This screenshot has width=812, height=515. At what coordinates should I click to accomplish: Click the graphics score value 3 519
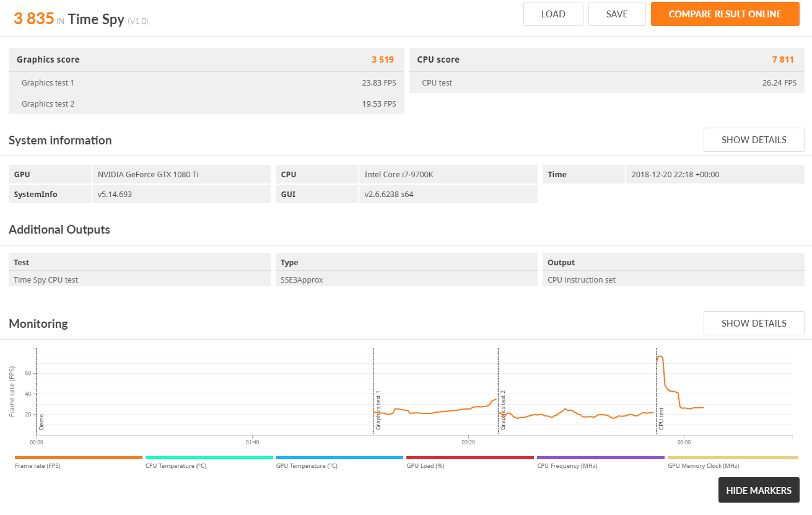click(383, 59)
